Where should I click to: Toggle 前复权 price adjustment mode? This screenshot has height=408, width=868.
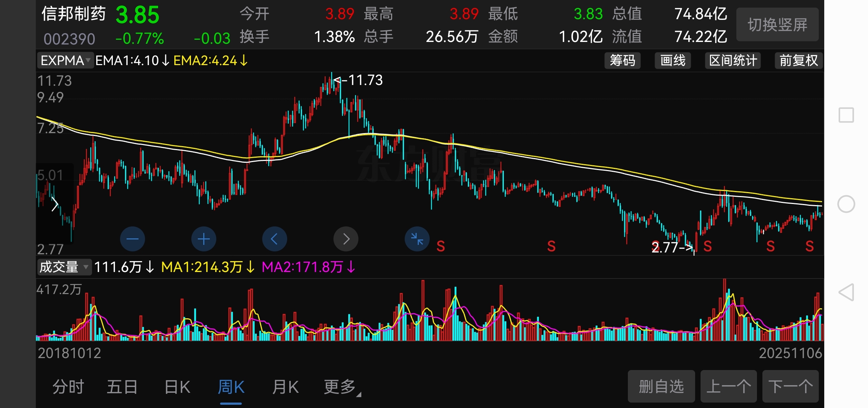(x=799, y=60)
